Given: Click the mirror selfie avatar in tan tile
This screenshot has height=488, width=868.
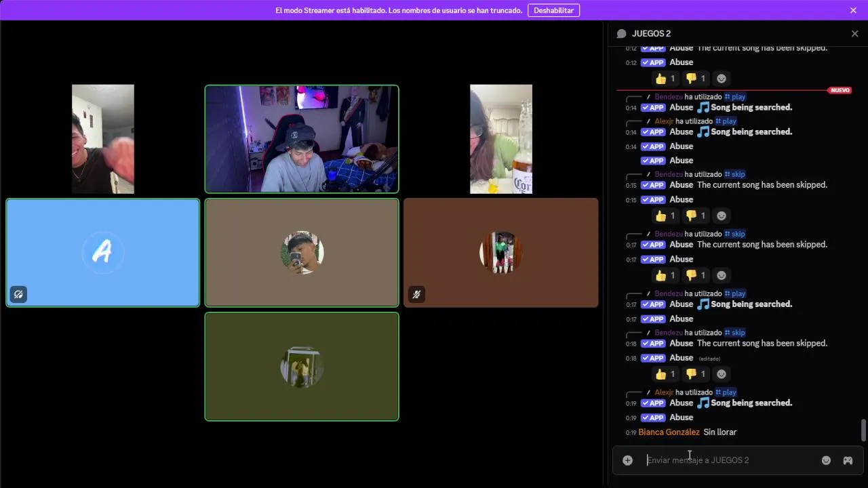Looking at the screenshot, I should click(302, 253).
